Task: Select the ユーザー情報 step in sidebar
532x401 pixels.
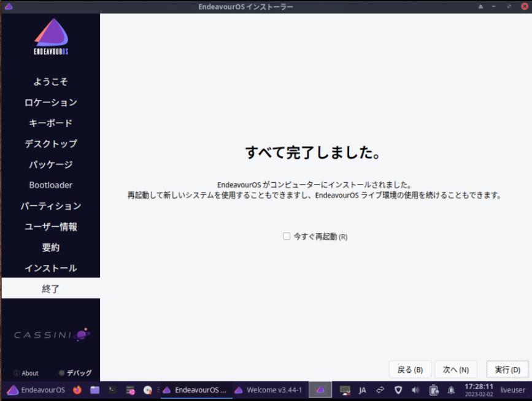Action: pos(50,227)
